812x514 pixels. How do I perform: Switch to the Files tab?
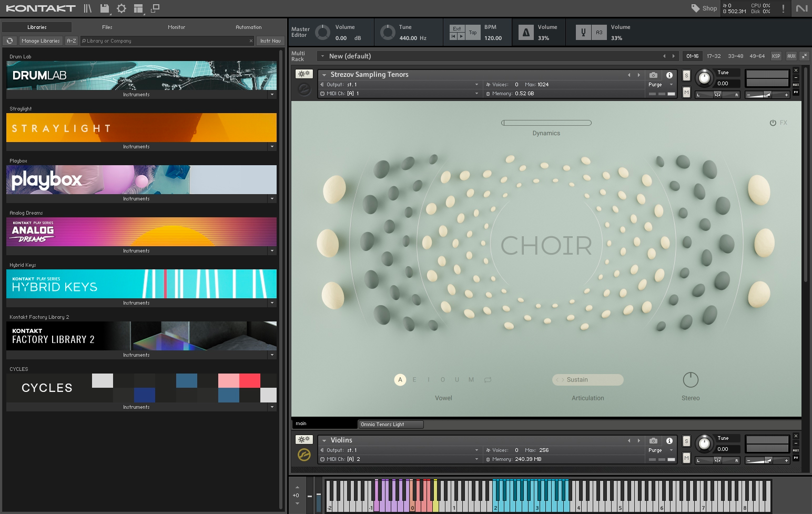(107, 27)
